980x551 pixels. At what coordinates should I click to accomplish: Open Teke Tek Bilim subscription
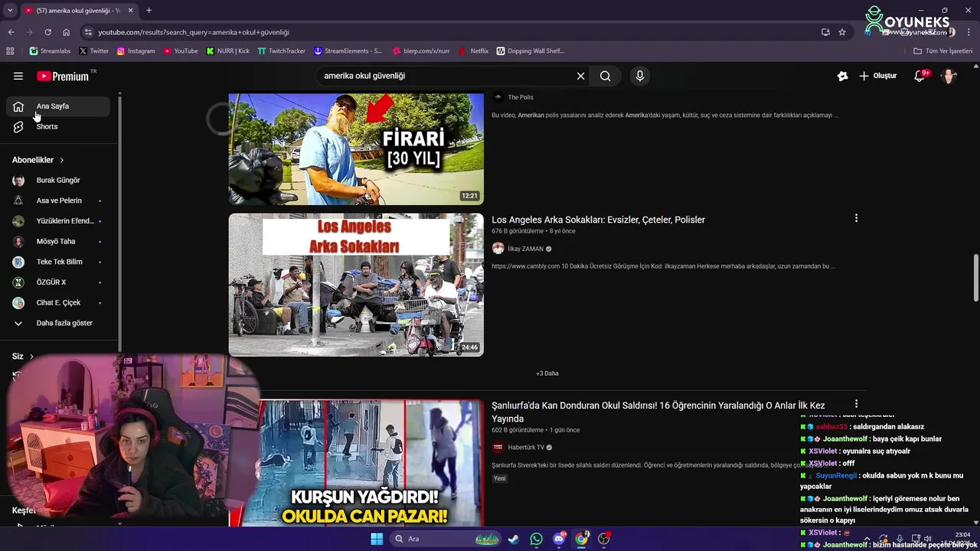click(x=58, y=262)
